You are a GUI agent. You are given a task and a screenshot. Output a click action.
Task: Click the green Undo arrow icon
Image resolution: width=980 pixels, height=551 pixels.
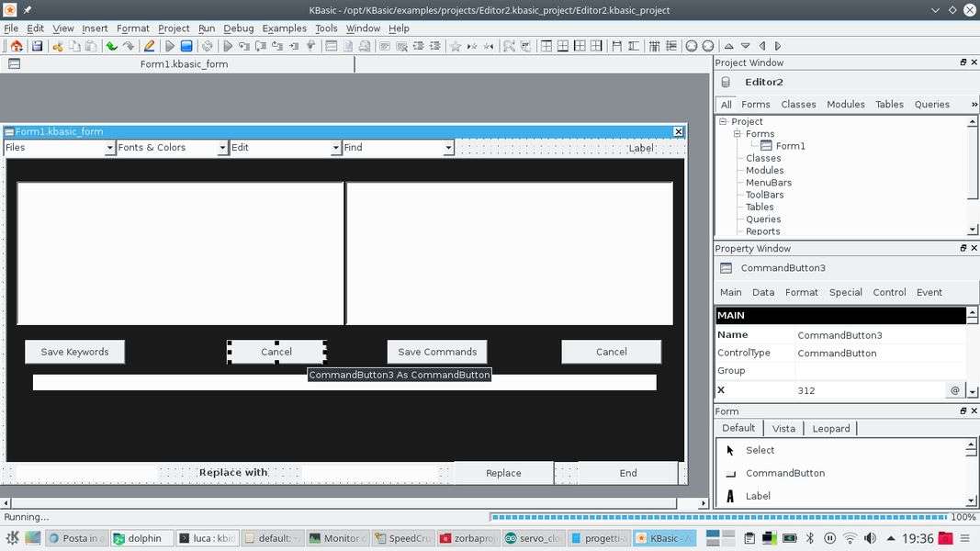click(x=111, y=46)
